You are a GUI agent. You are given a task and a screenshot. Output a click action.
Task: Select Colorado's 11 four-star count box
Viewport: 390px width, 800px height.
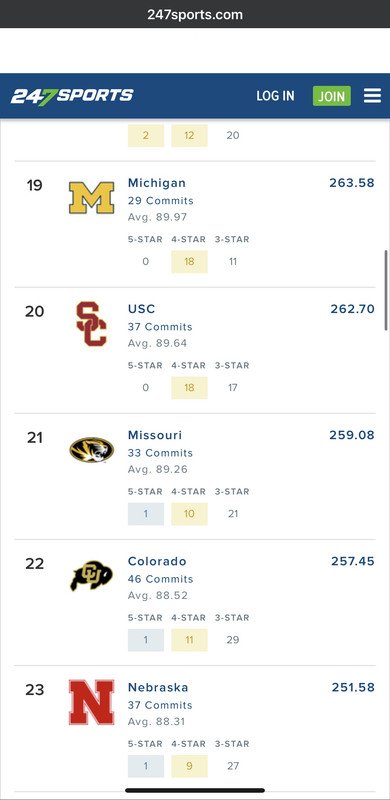189,640
